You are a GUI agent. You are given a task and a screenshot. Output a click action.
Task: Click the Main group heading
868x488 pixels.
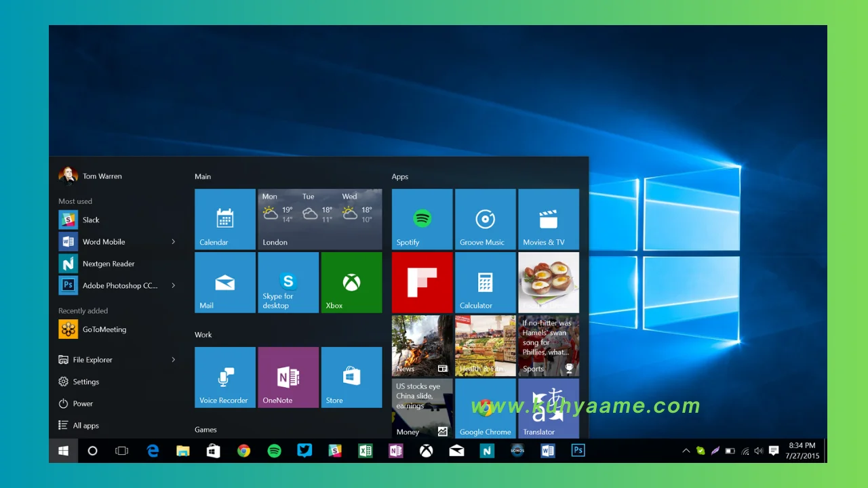pos(203,176)
